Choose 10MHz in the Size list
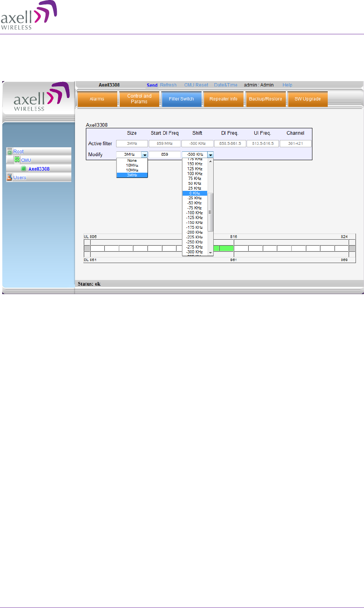Image resolution: width=364 pixels, height=608 pixels. [132, 170]
